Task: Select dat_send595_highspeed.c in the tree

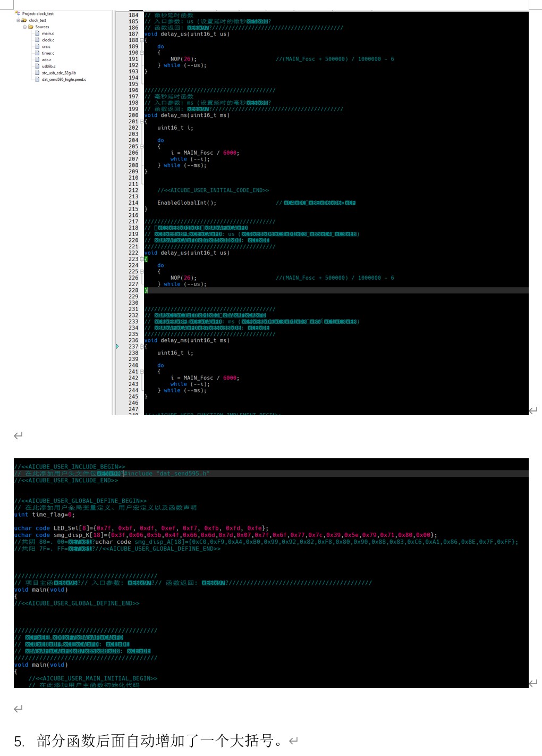Action: [x=64, y=79]
